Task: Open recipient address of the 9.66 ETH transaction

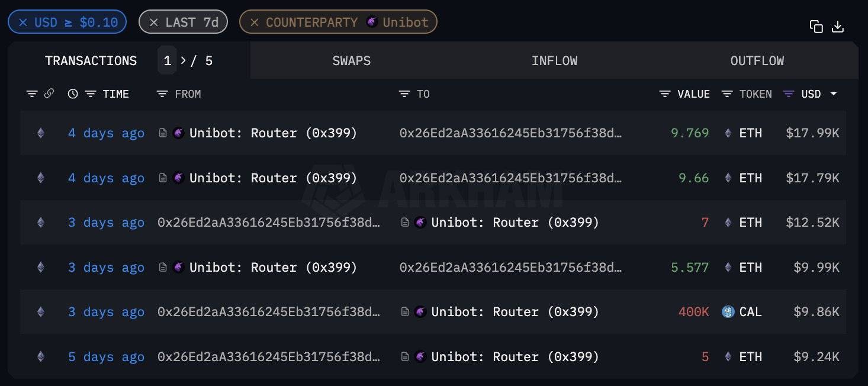Action: (510, 178)
